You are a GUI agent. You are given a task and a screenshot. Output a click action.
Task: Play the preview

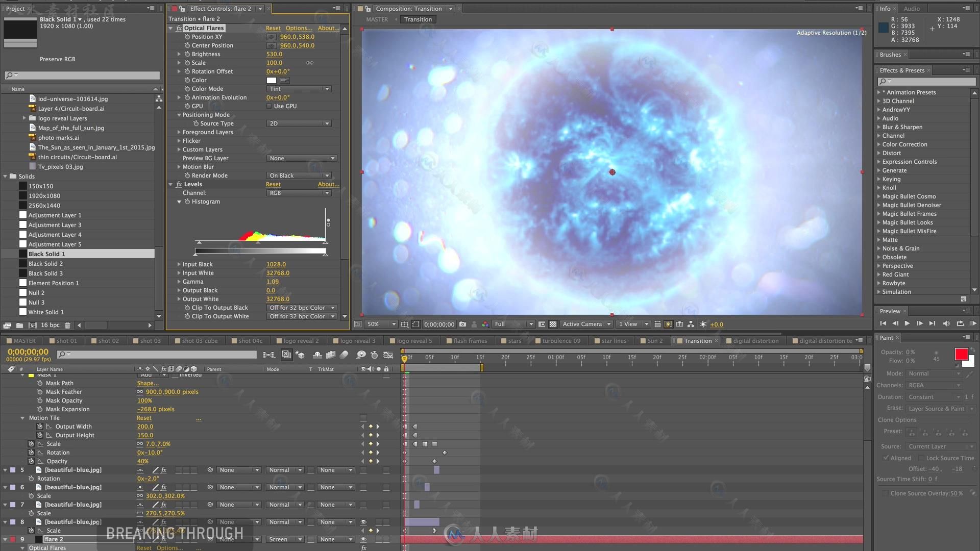pyautogui.click(x=907, y=323)
